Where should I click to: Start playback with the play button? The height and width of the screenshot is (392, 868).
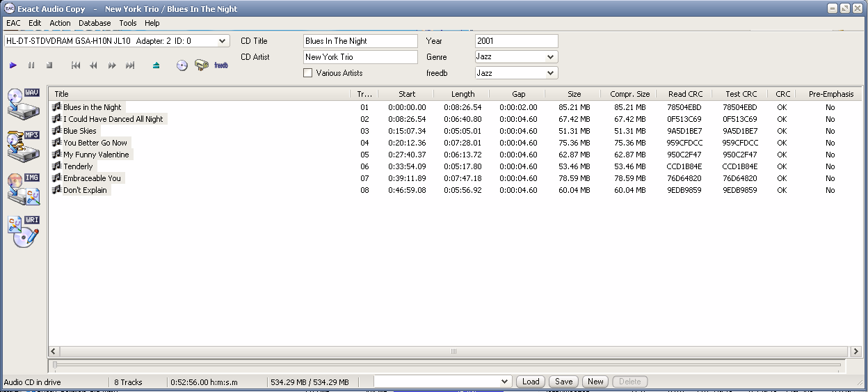tap(13, 65)
